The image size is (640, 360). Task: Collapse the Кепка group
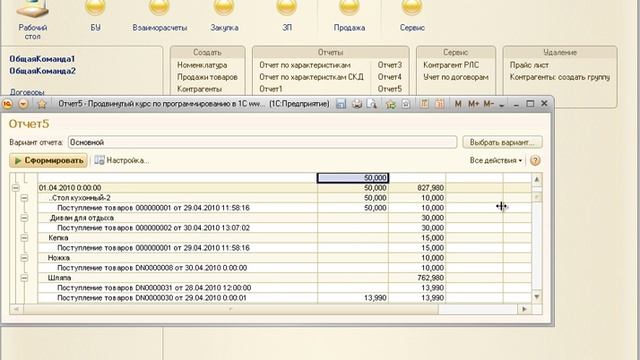pyautogui.click(x=24, y=238)
